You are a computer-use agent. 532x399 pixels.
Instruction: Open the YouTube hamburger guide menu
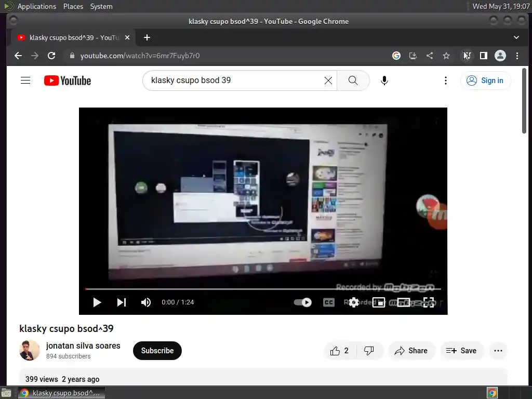(25, 81)
